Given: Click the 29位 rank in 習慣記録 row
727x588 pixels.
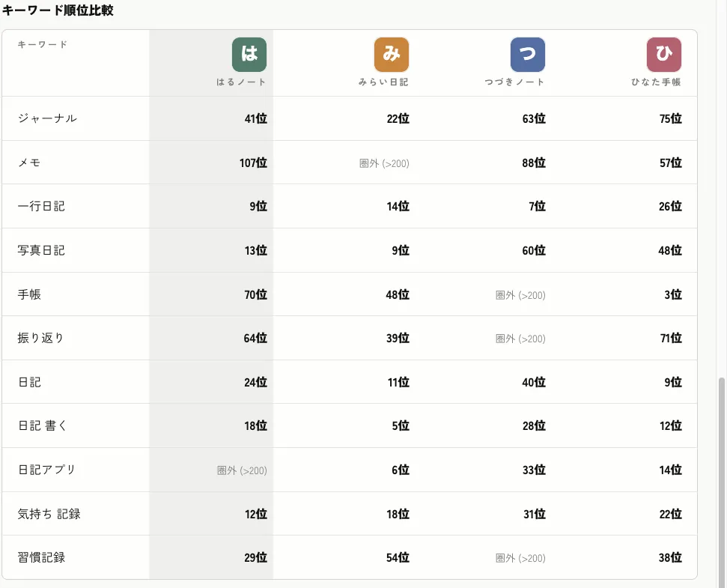Looking at the screenshot, I should [x=256, y=557].
